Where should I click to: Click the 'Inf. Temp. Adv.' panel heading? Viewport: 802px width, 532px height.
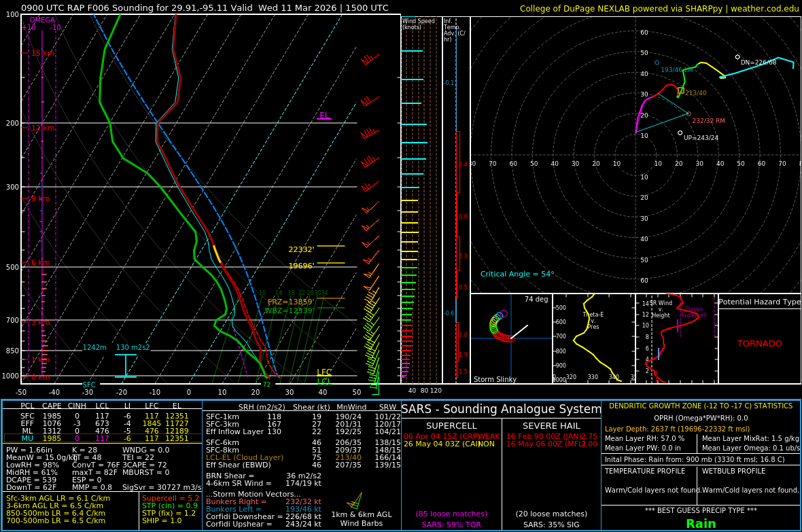coord(454,30)
